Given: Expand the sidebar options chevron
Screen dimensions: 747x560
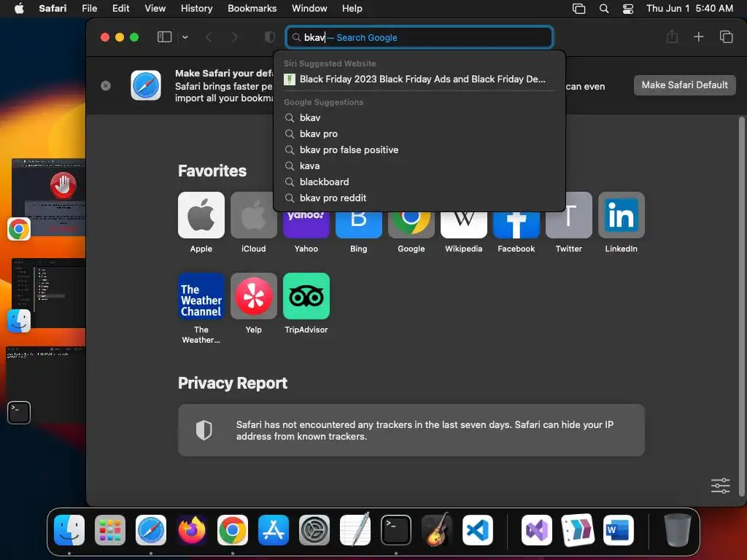Looking at the screenshot, I should [x=185, y=37].
